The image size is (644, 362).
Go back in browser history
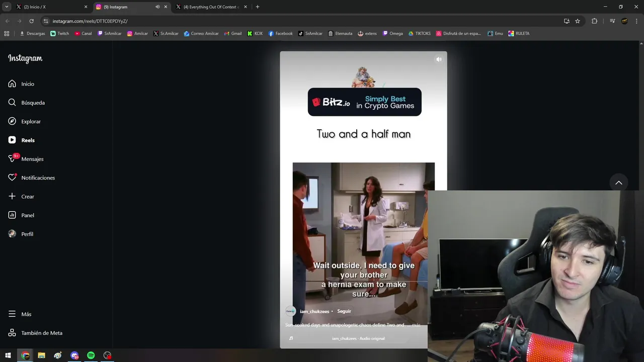(7, 21)
